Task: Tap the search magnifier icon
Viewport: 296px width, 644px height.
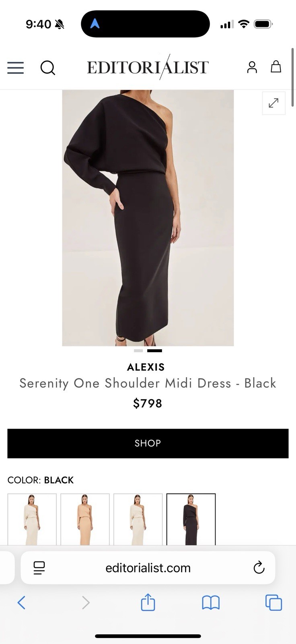Action: coord(48,68)
